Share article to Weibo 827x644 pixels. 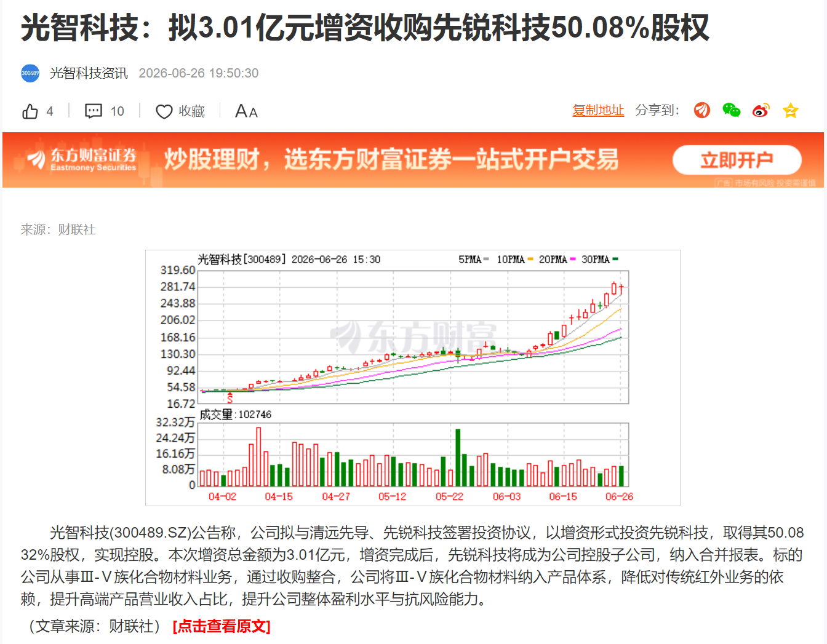(x=761, y=110)
